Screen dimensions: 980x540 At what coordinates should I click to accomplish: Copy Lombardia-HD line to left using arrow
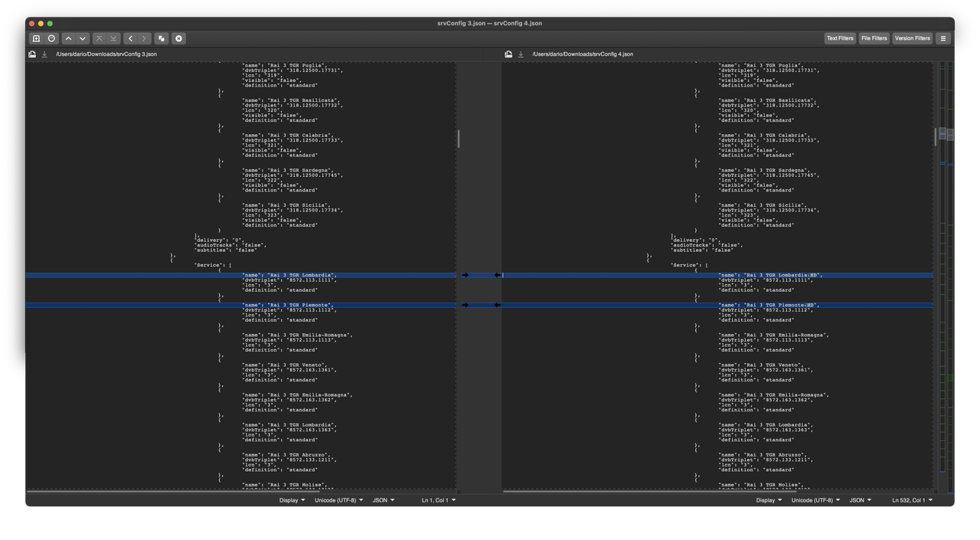click(497, 275)
